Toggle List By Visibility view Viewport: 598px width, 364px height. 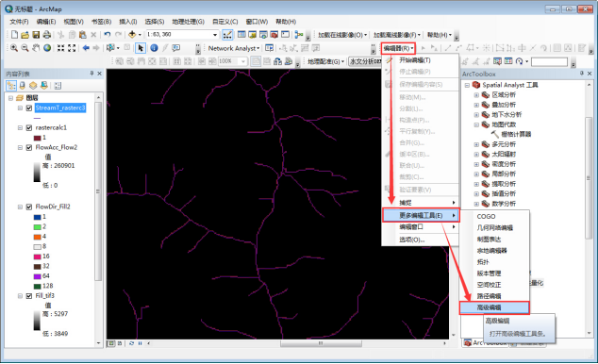point(33,86)
